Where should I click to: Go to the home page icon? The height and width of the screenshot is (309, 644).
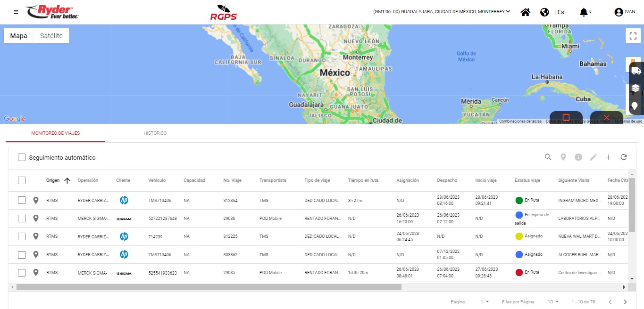[x=525, y=12]
